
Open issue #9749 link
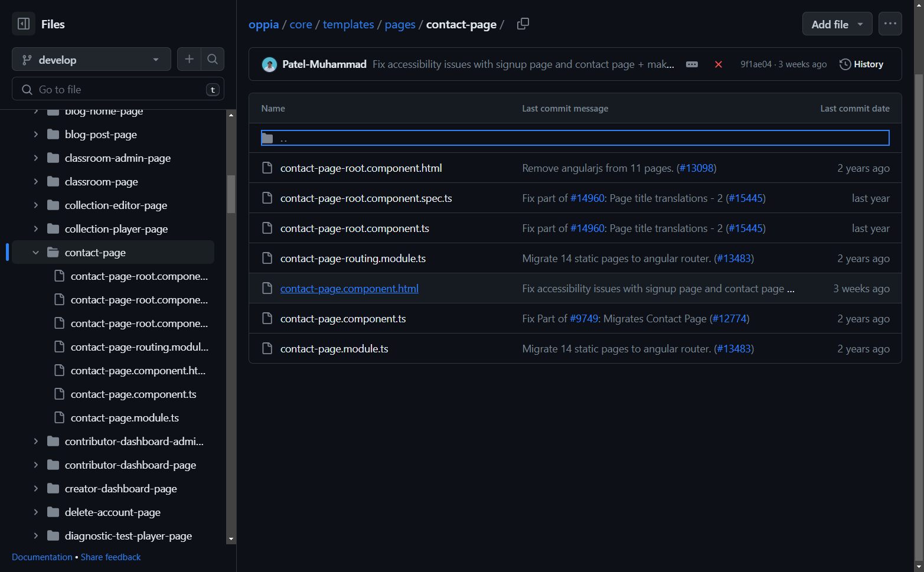[x=585, y=319]
